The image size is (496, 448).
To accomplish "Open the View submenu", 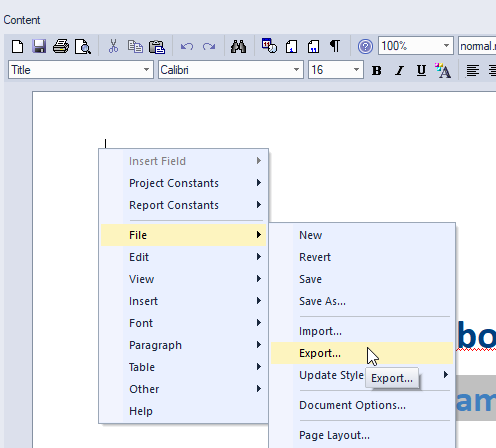I will click(183, 279).
